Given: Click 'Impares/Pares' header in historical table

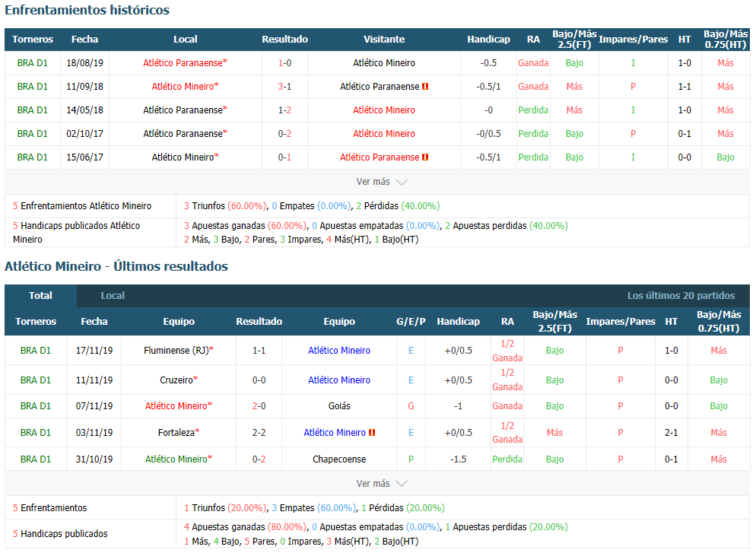Looking at the screenshot, I should tap(633, 40).
